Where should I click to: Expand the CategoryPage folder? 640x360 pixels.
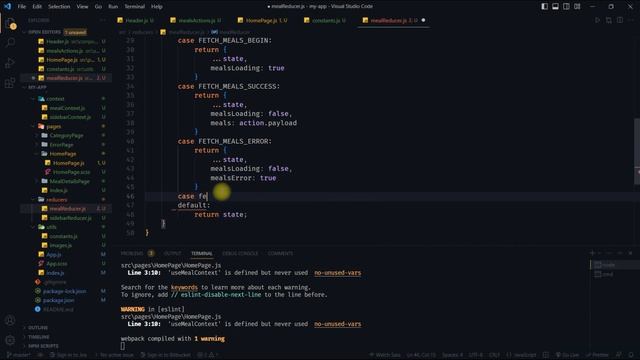coord(66,136)
